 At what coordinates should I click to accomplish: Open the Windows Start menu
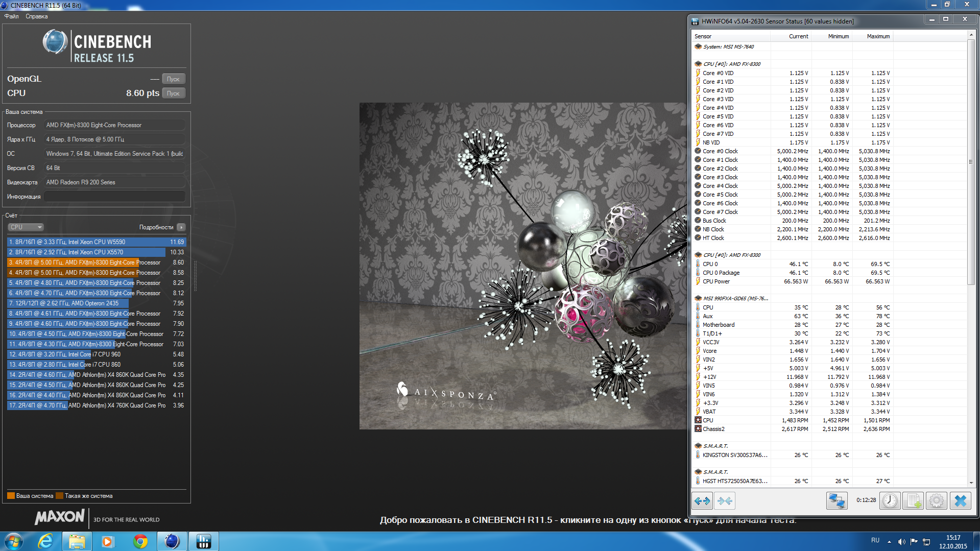pos(14,541)
